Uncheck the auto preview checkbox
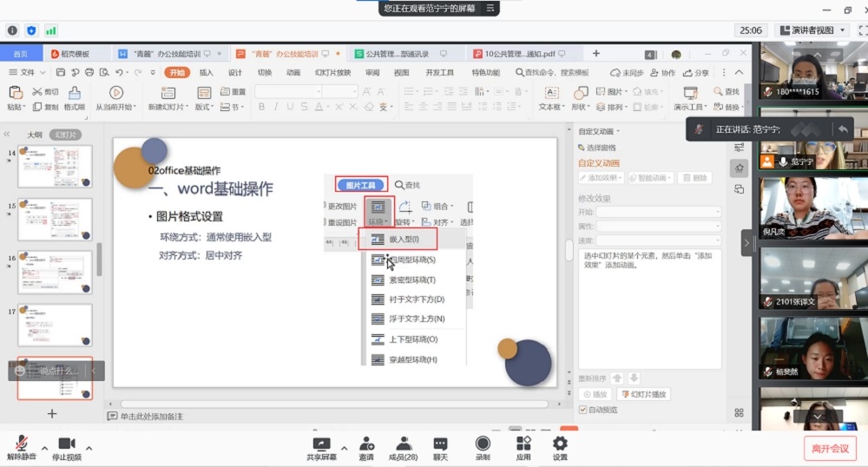The height and width of the screenshot is (467, 868). [x=583, y=410]
